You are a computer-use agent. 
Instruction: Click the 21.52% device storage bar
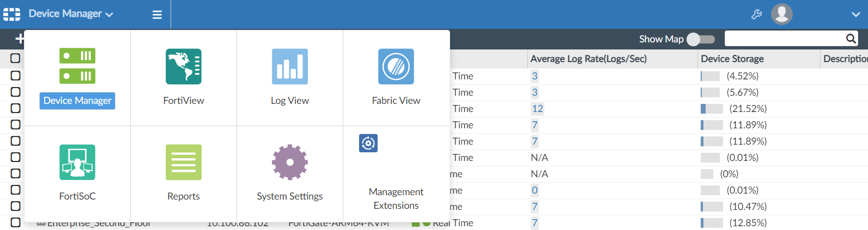(712, 109)
